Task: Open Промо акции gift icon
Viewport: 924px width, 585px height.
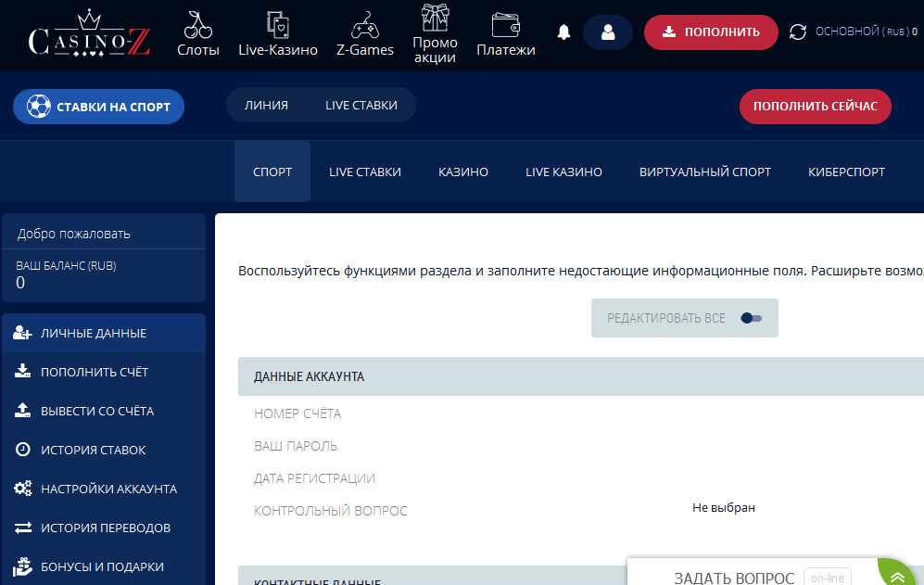Action: (x=435, y=18)
